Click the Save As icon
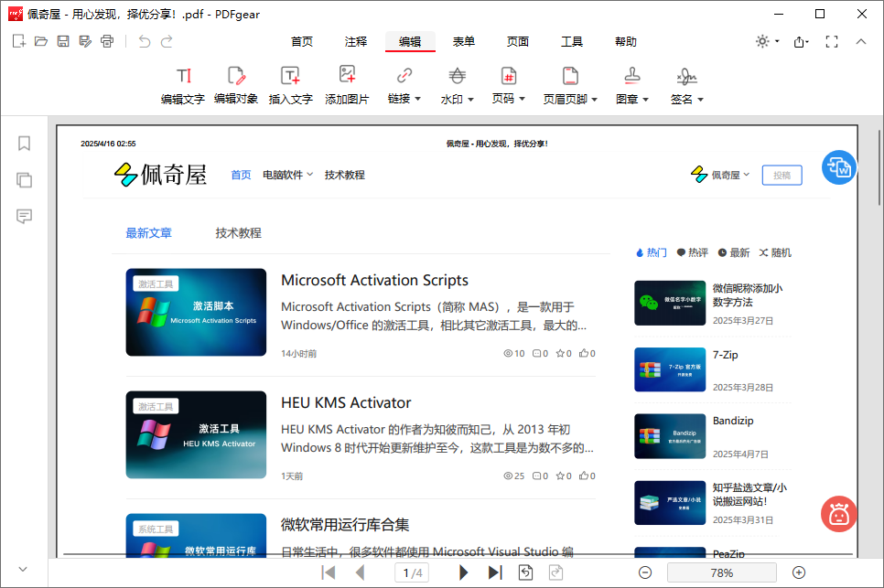 pos(85,41)
